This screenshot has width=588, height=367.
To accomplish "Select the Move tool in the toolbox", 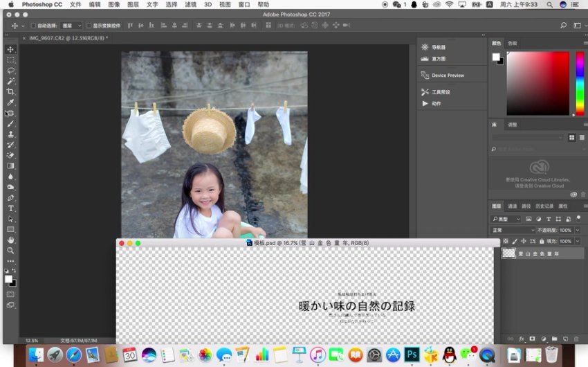I will pos(10,50).
